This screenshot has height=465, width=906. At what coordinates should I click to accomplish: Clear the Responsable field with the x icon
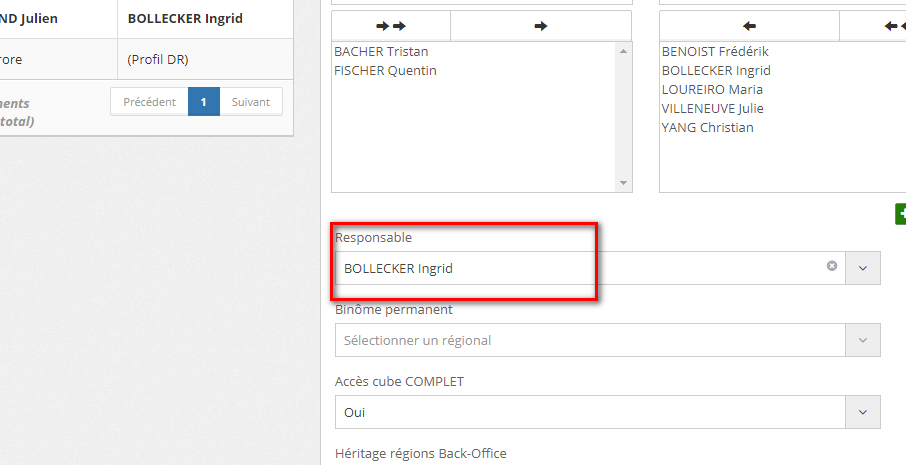[831, 267]
